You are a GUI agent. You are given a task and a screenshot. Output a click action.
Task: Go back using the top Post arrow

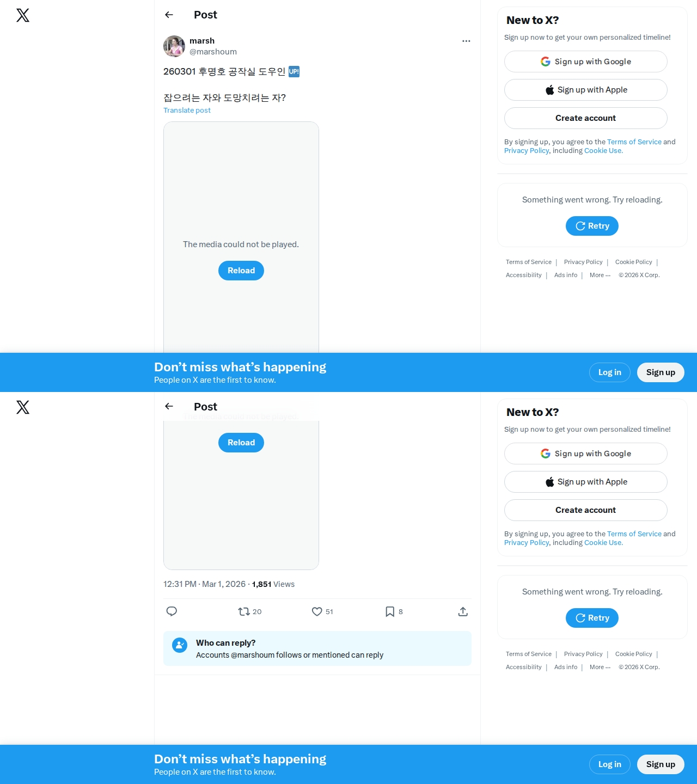[x=169, y=15]
